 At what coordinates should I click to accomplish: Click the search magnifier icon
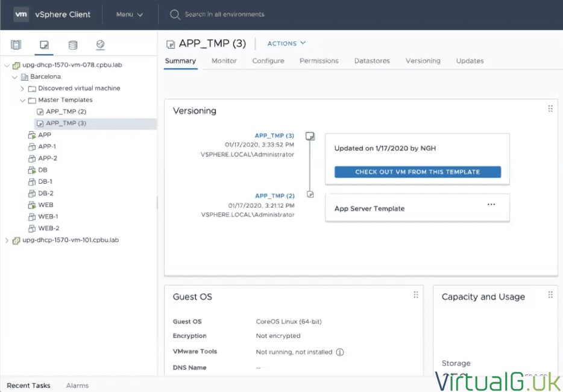click(x=175, y=14)
